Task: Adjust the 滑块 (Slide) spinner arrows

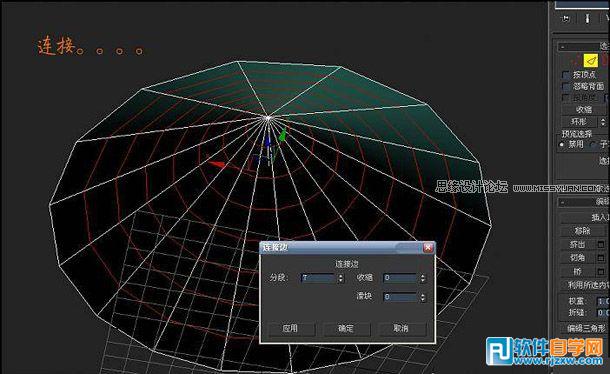Action: [423, 297]
